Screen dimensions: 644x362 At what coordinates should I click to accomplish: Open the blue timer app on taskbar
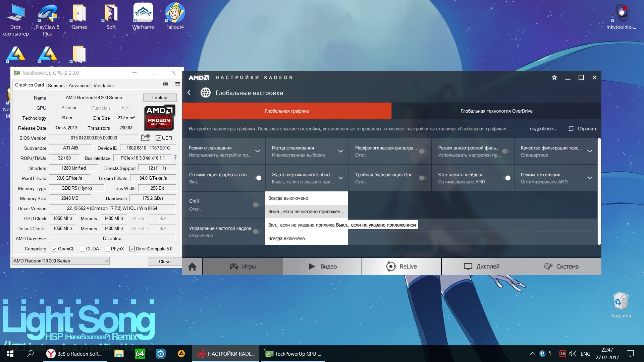161,354
